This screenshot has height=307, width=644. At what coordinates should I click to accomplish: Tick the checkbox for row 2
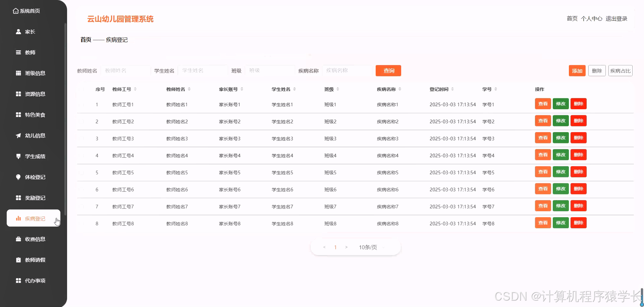click(81, 122)
